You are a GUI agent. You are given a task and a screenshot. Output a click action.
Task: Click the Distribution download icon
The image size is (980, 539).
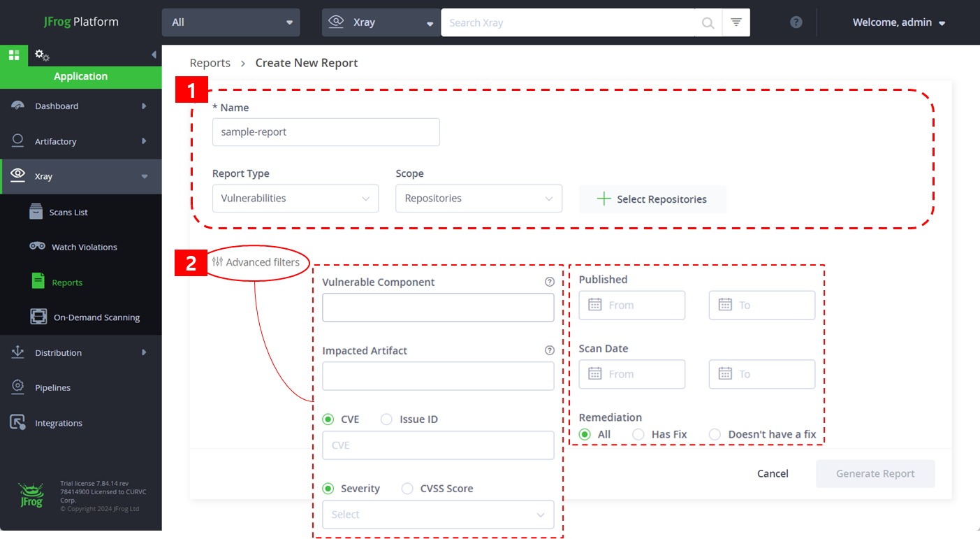coord(18,352)
